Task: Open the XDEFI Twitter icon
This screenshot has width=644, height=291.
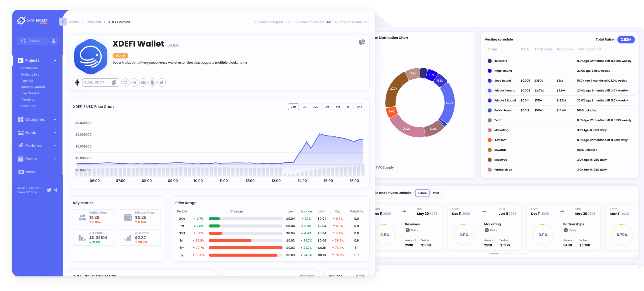Action: [x=161, y=82]
